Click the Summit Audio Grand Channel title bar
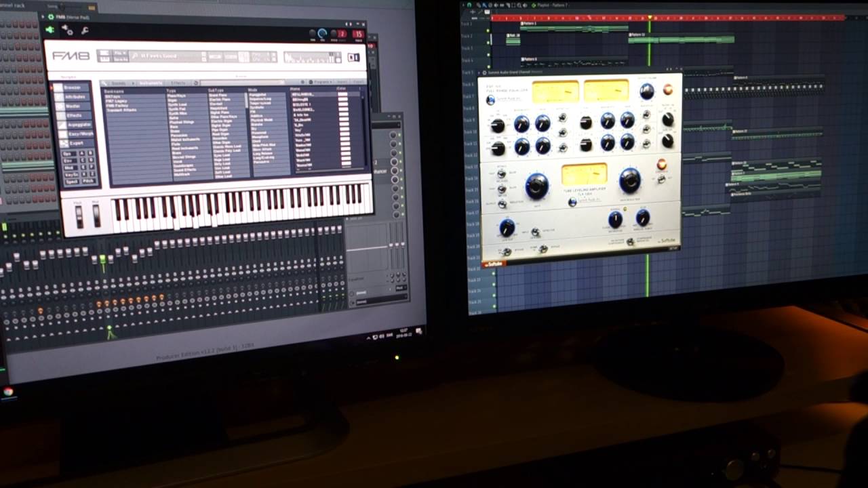 [x=580, y=71]
